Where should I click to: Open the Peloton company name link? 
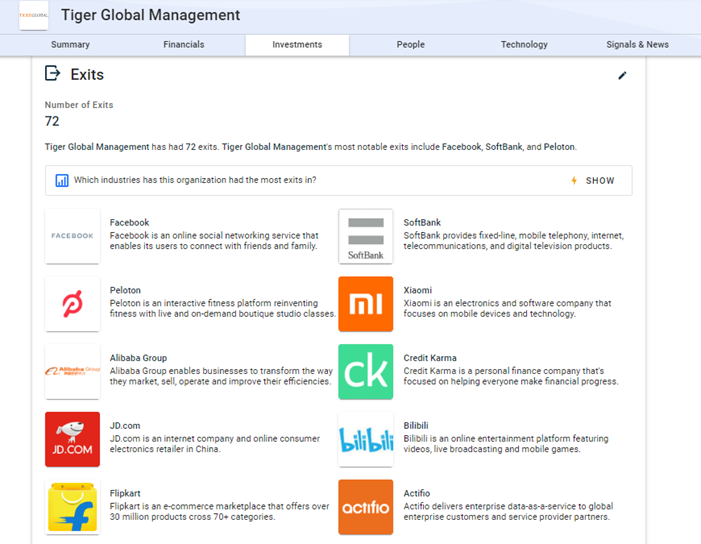(125, 290)
